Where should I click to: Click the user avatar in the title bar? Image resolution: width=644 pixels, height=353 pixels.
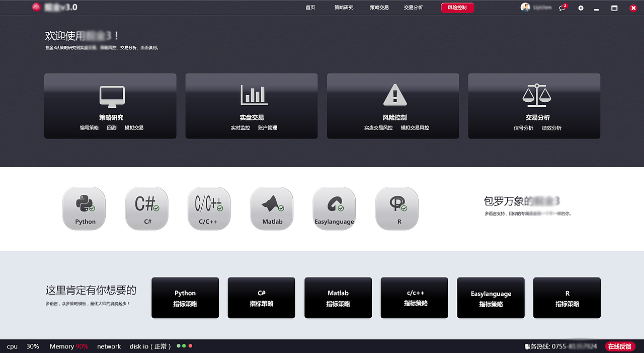[x=524, y=7]
